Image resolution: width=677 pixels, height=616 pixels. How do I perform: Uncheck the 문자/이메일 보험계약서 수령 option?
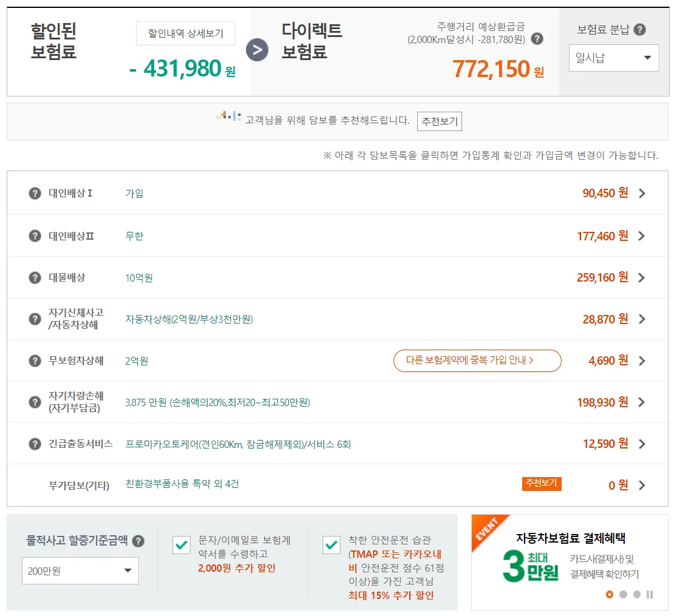coord(181,546)
